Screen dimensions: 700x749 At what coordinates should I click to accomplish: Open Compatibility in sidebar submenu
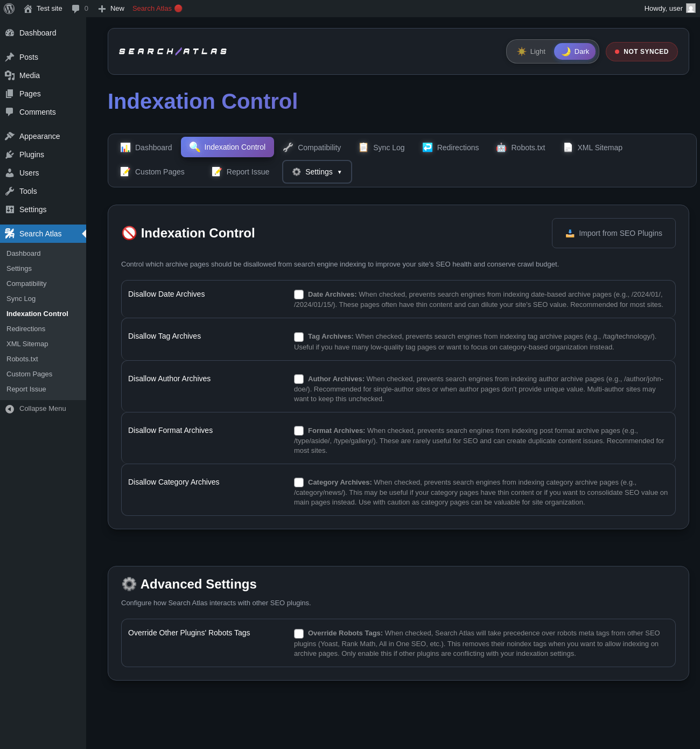pyautogui.click(x=26, y=284)
